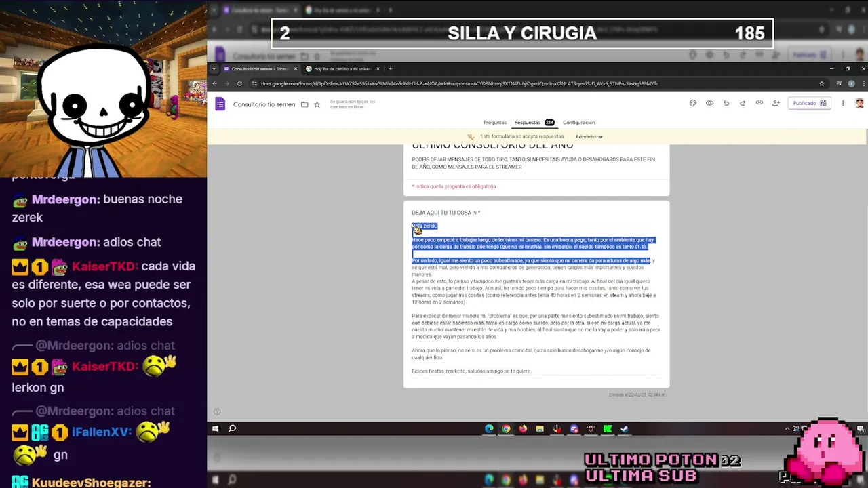This screenshot has height=488, width=868.
Task: Click the undo arrow in Forms toolbar
Action: point(726,103)
